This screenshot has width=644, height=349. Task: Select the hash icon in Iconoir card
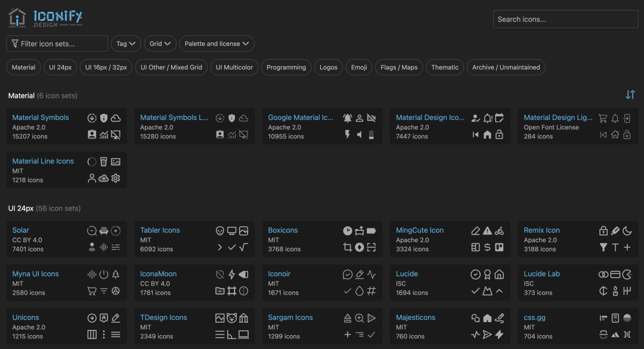click(x=371, y=291)
